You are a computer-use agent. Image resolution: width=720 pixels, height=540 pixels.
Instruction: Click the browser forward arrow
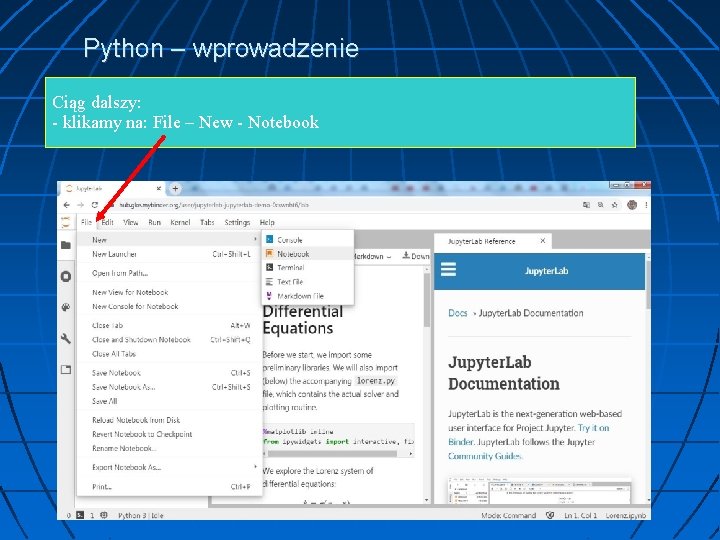click(81, 205)
